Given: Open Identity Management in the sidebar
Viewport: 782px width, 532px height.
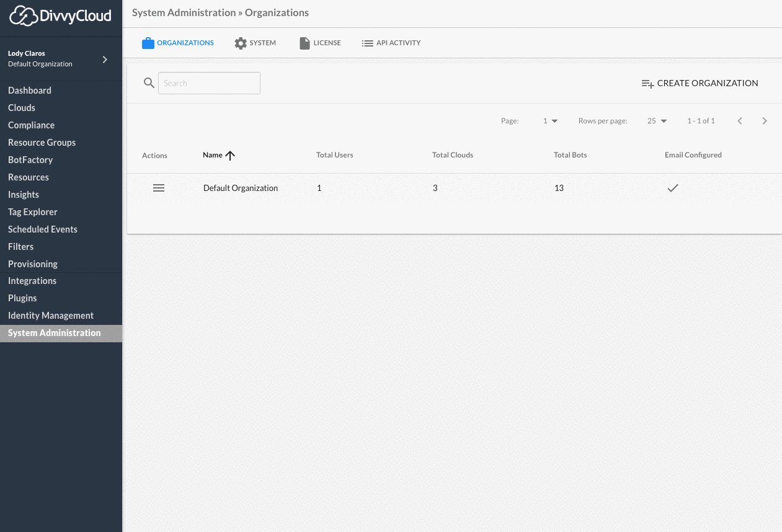Looking at the screenshot, I should (51, 316).
